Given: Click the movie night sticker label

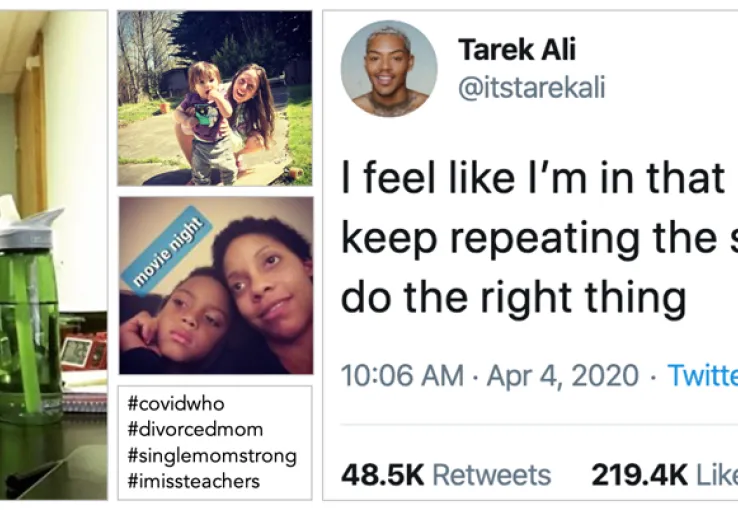Looking at the screenshot, I should click(x=170, y=252).
